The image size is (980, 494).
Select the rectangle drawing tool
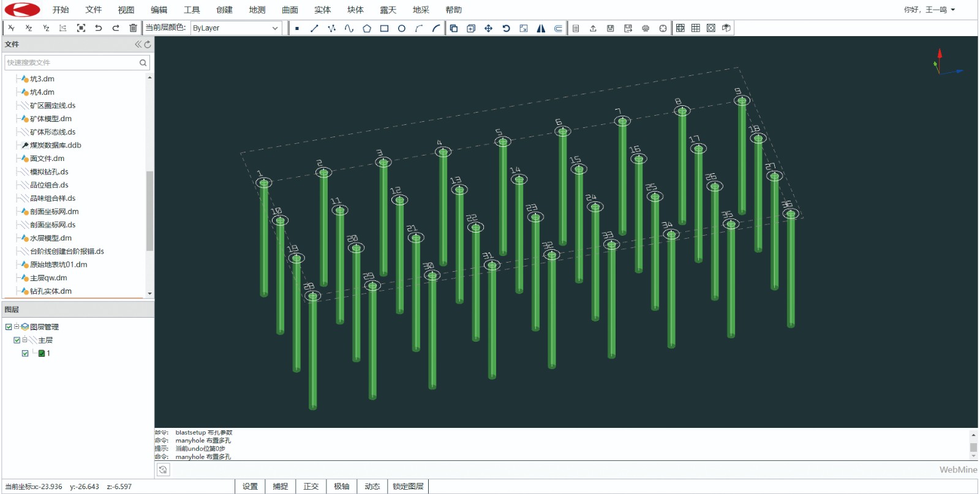[384, 28]
